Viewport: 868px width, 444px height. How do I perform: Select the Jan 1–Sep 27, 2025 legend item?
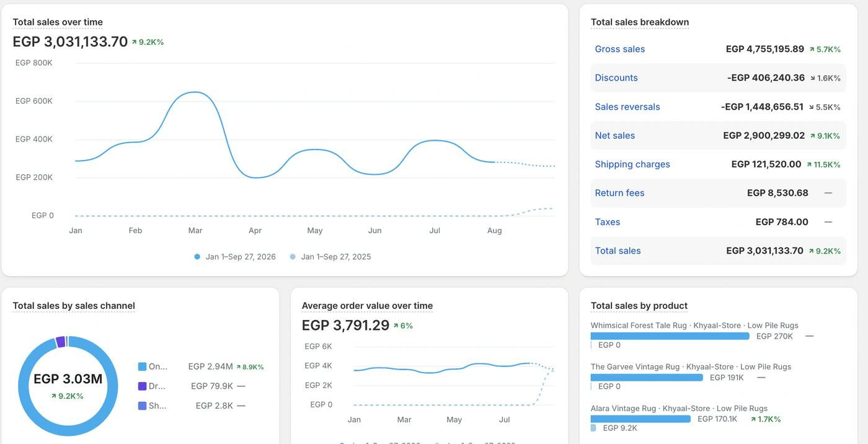tap(330, 257)
